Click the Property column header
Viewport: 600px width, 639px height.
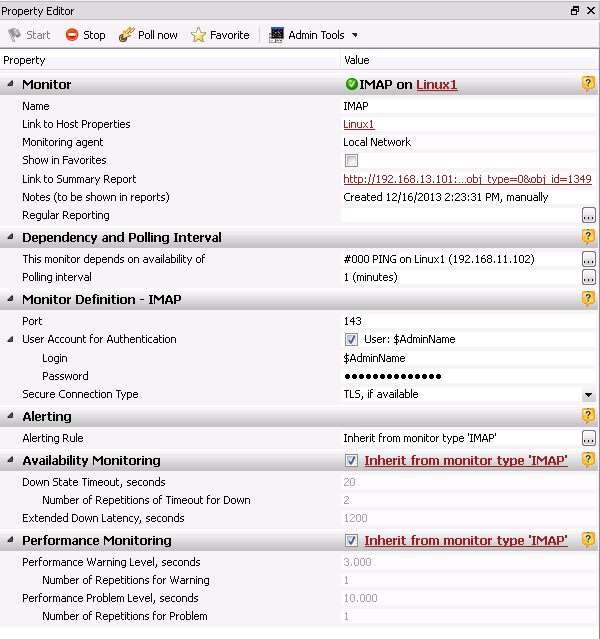point(170,60)
